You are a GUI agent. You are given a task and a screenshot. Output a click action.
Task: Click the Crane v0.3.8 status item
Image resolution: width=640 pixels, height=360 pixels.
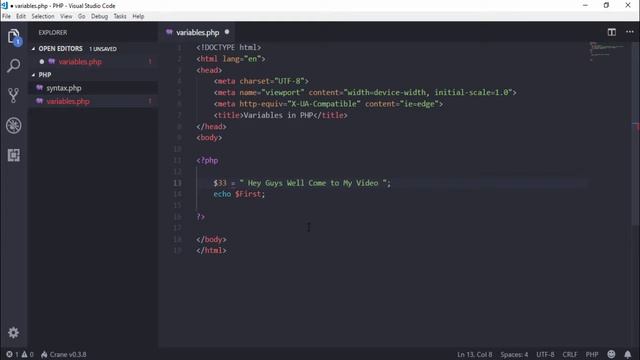[x=64, y=354]
